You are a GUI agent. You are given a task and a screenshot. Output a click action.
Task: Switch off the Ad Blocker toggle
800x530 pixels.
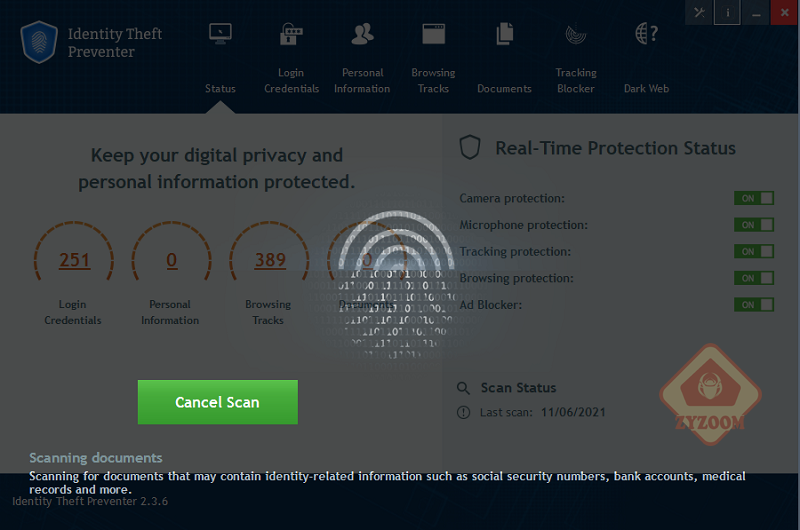point(754,305)
